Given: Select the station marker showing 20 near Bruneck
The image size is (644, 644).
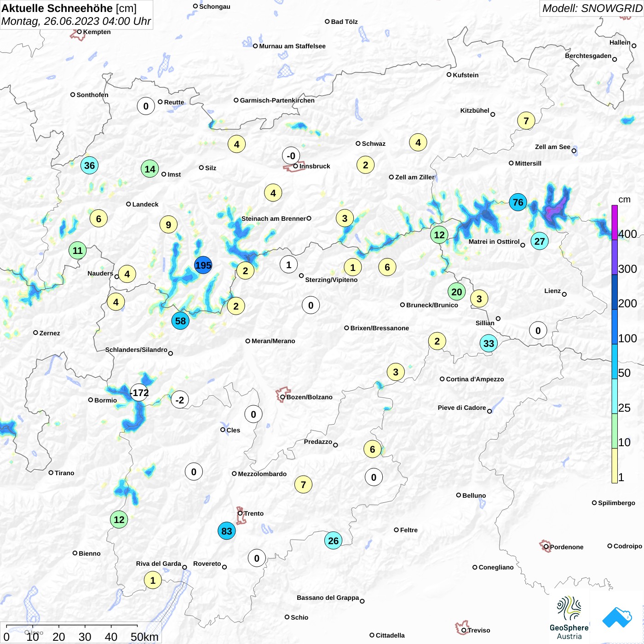Looking at the screenshot, I should pyautogui.click(x=456, y=292).
